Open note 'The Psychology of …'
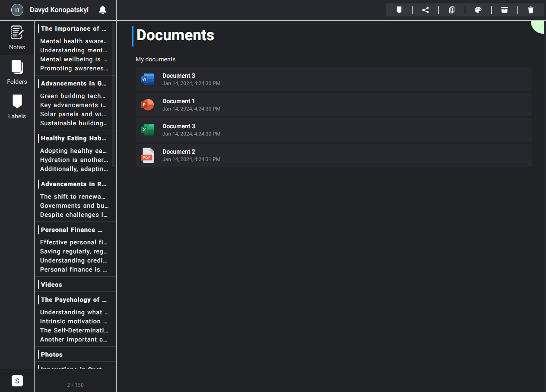 (73, 300)
